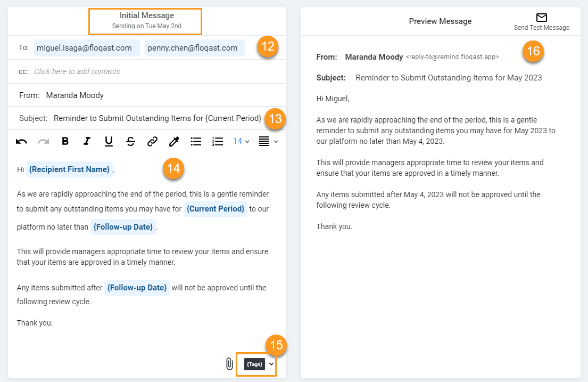Create a numbered list
The width and height of the screenshot is (588, 382).
click(218, 141)
